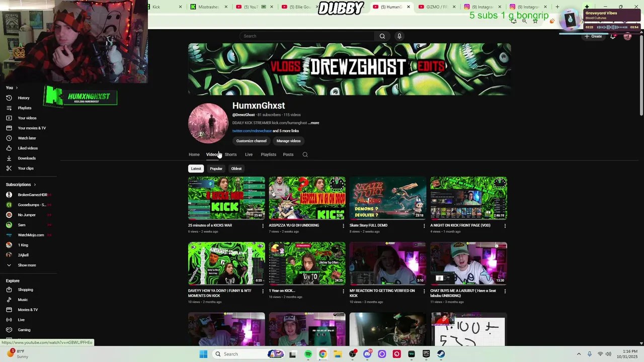Image resolution: width=644 pixels, height=362 pixels.
Task: Search within channel using magnifier icon
Action: point(305,154)
